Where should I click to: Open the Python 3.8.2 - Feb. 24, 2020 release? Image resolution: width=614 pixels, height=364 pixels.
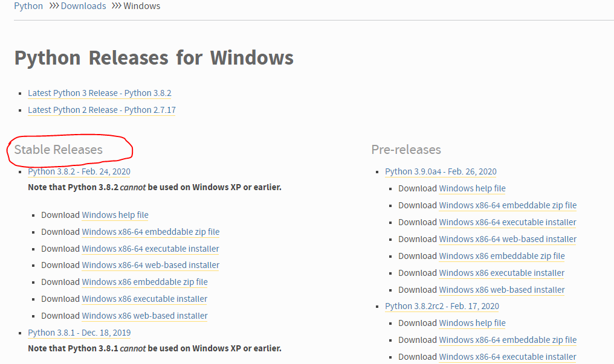coord(79,171)
